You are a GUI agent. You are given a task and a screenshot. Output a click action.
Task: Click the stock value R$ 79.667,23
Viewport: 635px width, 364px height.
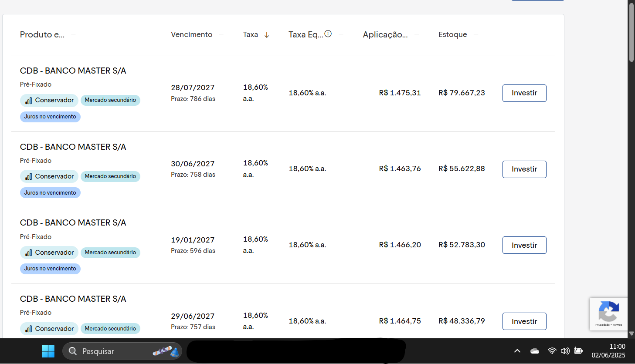tap(462, 93)
